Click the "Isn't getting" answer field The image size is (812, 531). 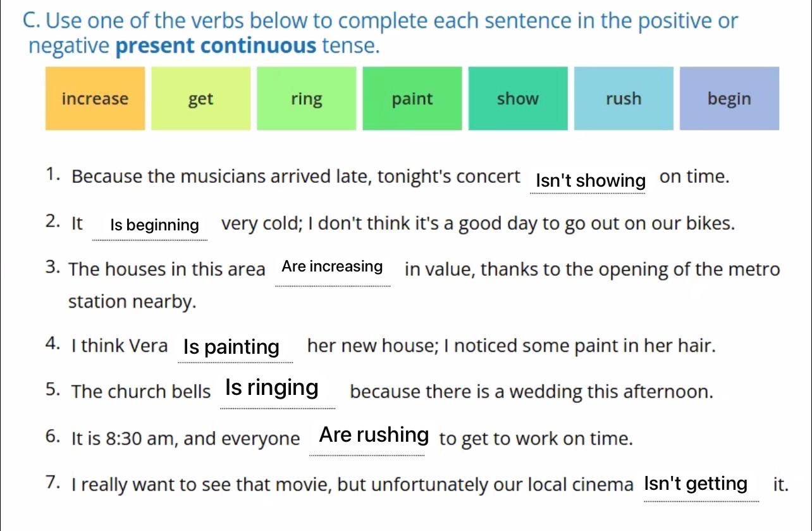(696, 484)
